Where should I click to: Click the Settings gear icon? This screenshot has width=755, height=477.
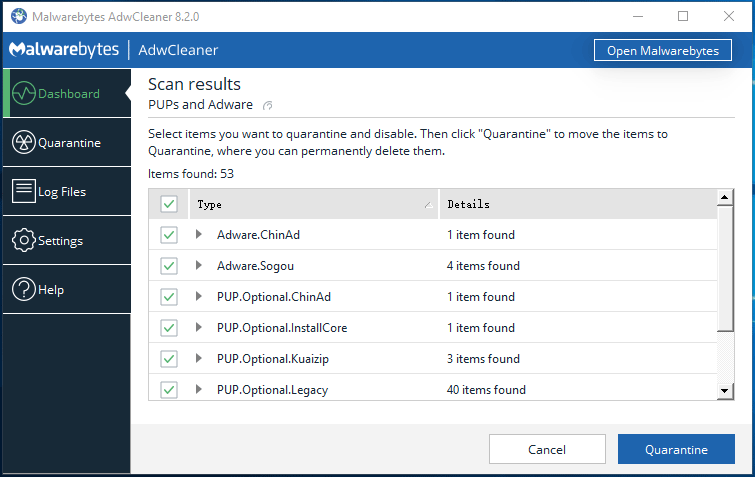point(24,240)
